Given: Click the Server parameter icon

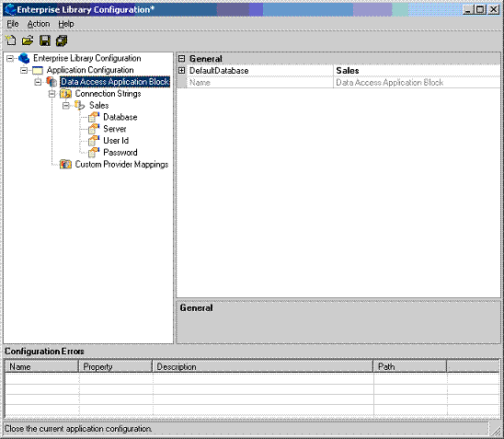Looking at the screenshot, I should 94,129.
